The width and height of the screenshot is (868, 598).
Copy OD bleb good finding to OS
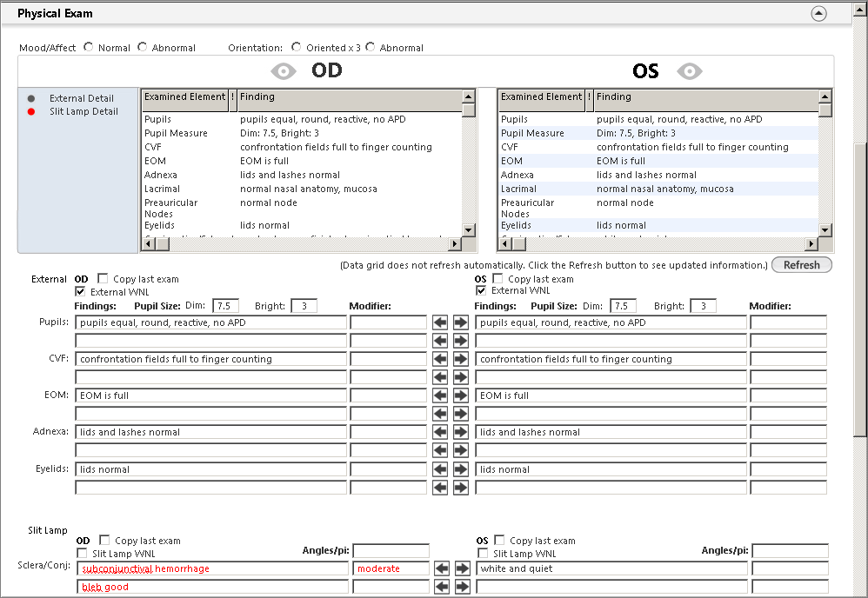point(462,587)
